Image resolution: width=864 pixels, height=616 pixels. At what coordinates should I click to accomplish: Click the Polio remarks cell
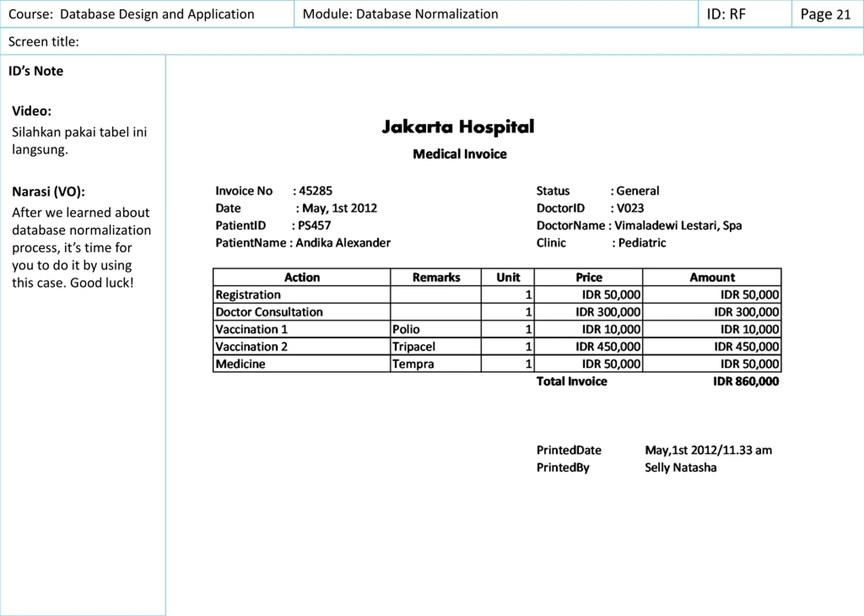(x=436, y=329)
